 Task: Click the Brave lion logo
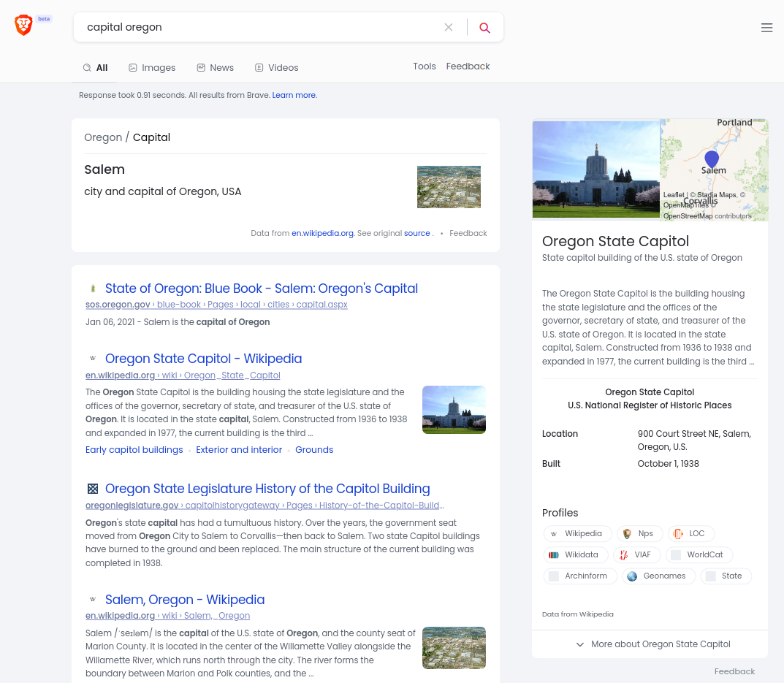tap(23, 25)
